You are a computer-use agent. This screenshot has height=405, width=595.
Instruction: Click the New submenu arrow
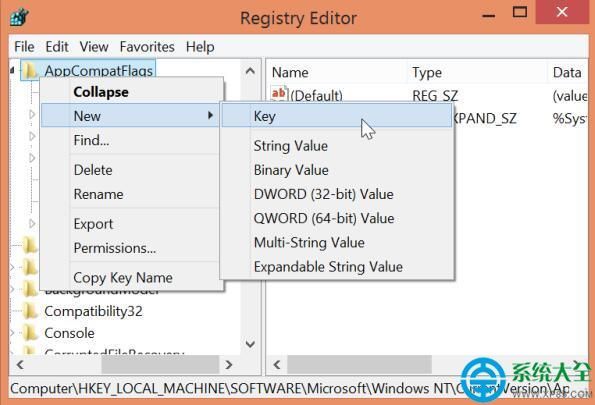210,115
